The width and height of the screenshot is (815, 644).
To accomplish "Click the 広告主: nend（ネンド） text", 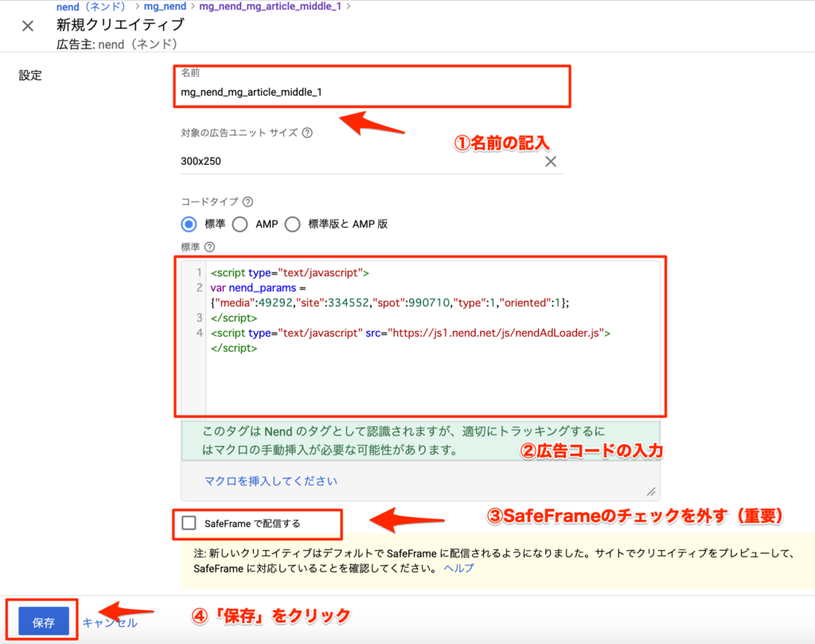I will [x=117, y=45].
